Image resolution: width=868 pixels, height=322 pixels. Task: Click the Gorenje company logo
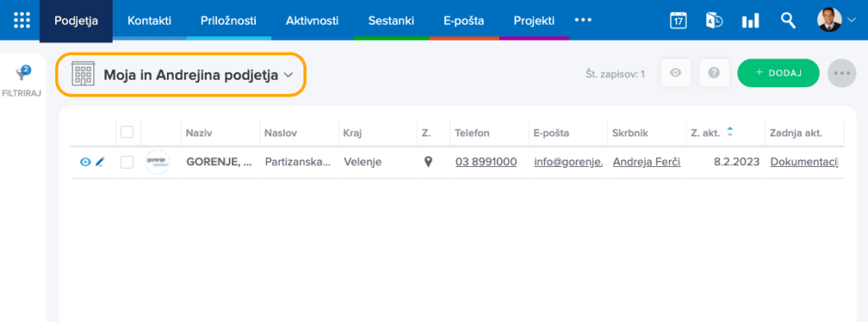point(157,162)
